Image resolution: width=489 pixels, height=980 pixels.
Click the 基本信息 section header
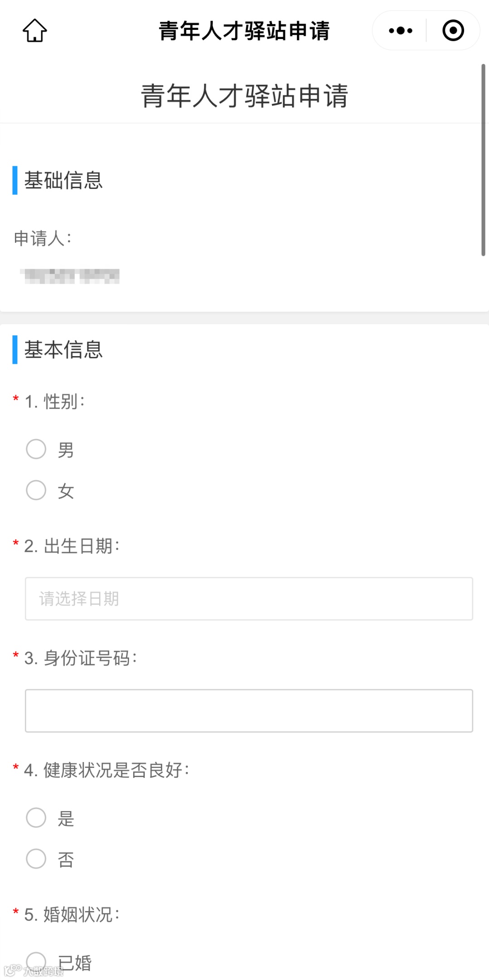coord(63,350)
